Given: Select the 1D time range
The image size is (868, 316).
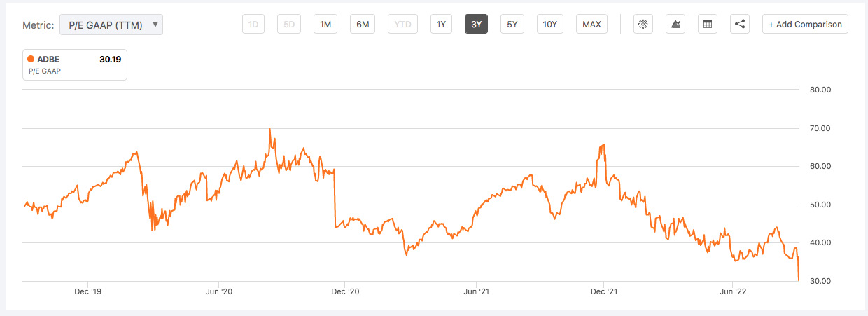Looking at the screenshot, I should click(x=253, y=25).
